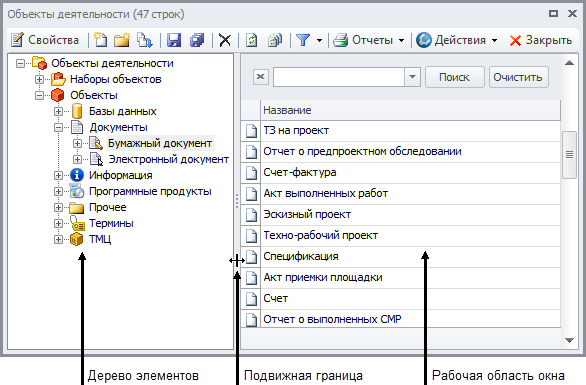586x385 pixels.
Task: Click the Программные продукты icon
Action: pos(77,191)
